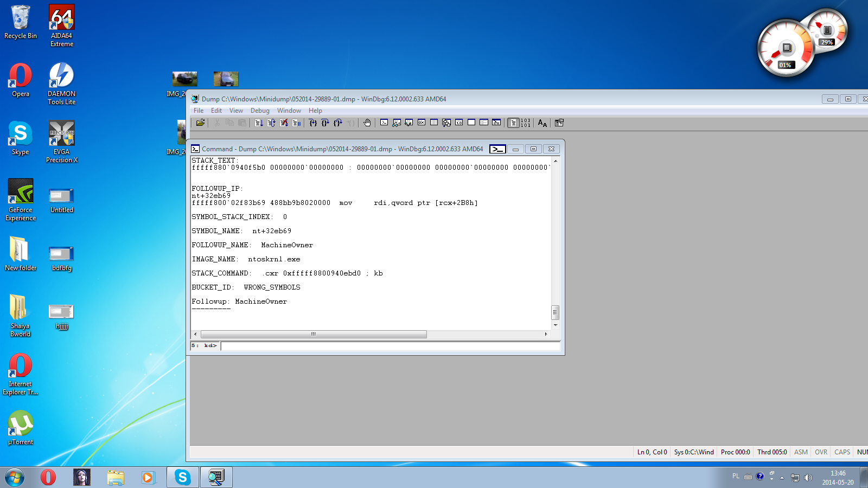The width and height of the screenshot is (868, 488).
Task: Click the hand breakpoint toolbar icon
Action: pos(367,123)
